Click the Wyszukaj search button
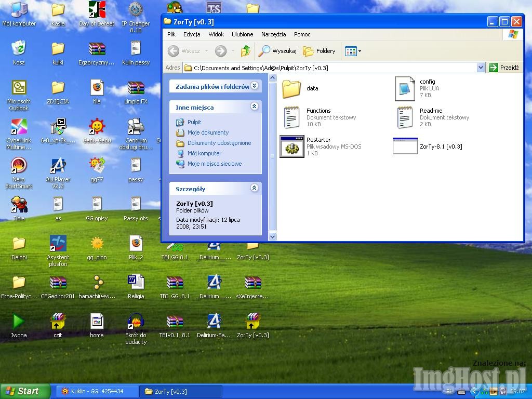532x399 pixels. [x=277, y=51]
